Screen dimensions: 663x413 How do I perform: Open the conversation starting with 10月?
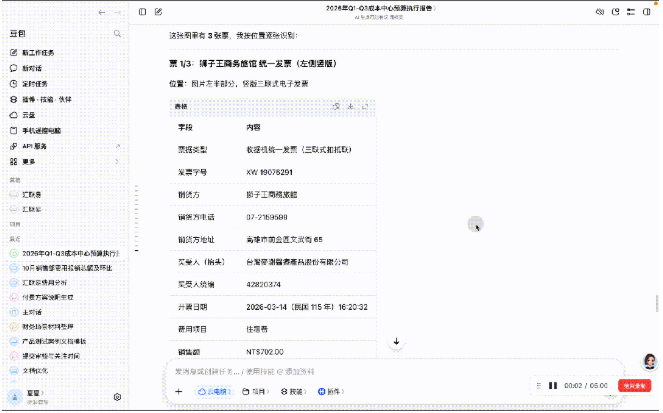[x=67, y=268]
